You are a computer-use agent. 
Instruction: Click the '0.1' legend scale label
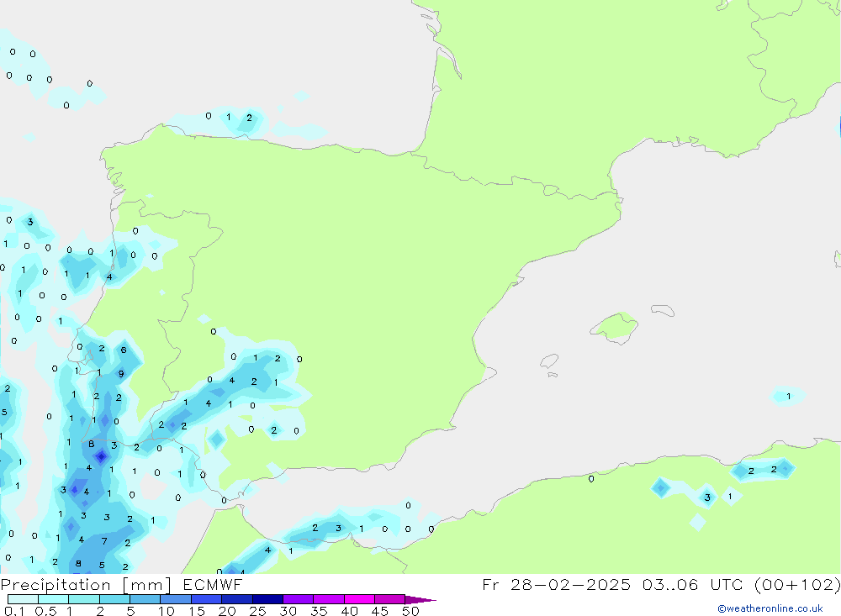point(14,611)
